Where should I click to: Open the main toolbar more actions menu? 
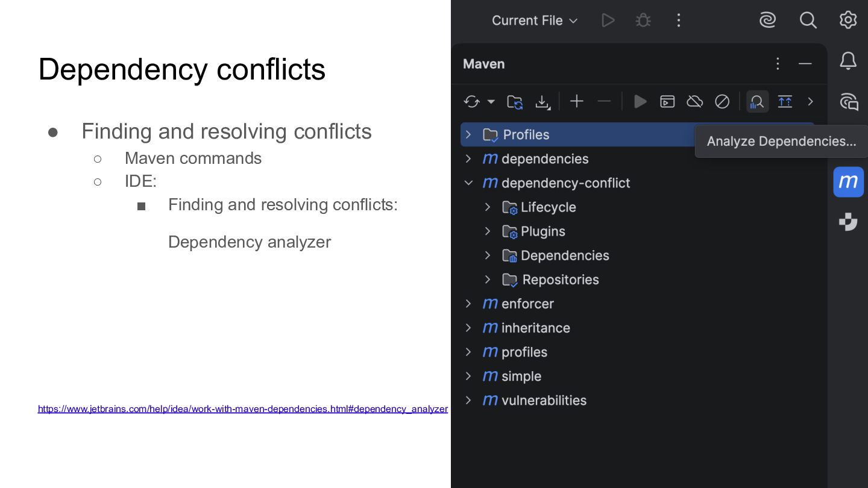pyautogui.click(x=679, y=20)
